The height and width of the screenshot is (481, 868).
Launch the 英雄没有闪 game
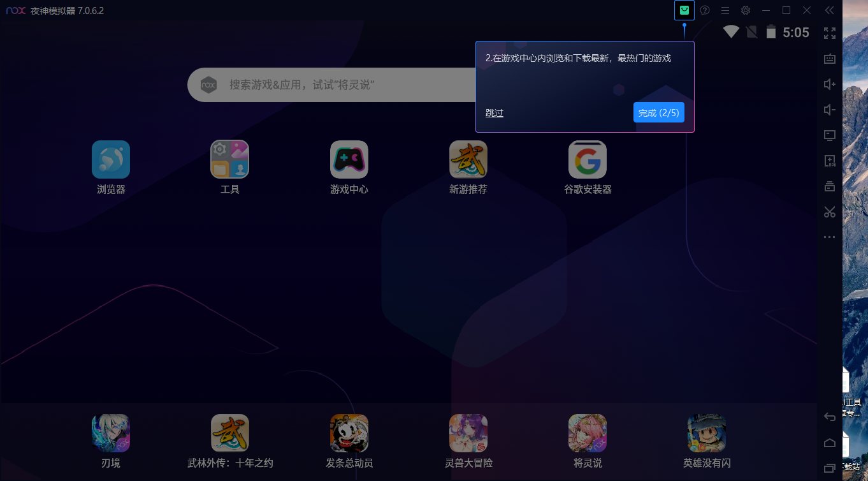707,433
